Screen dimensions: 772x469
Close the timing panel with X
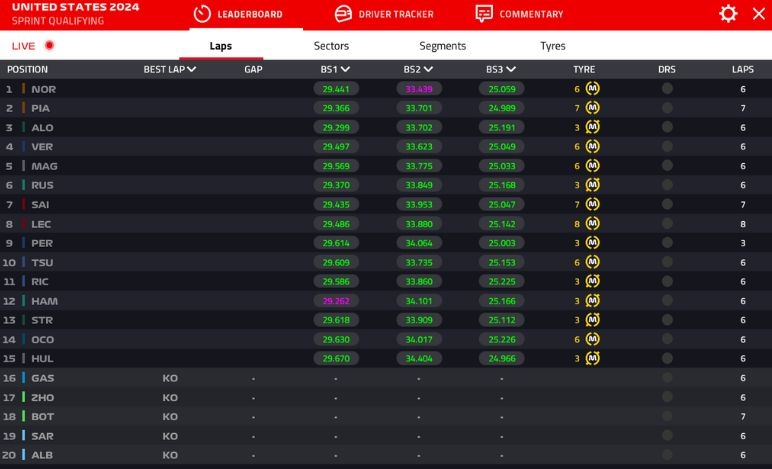(x=757, y=14)
